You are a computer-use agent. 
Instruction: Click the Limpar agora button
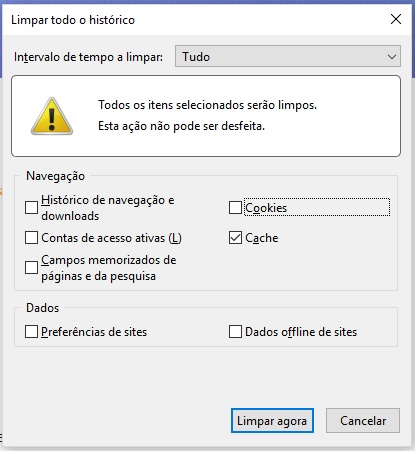coord(272,421)
